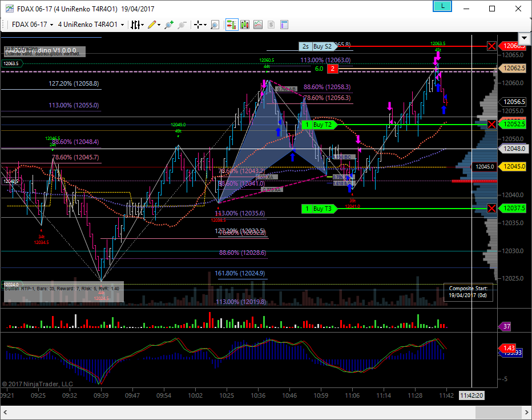The image size is (532, 420).
Task: Open the dropdown arrow at chart top-right
Action: (524, 38)
